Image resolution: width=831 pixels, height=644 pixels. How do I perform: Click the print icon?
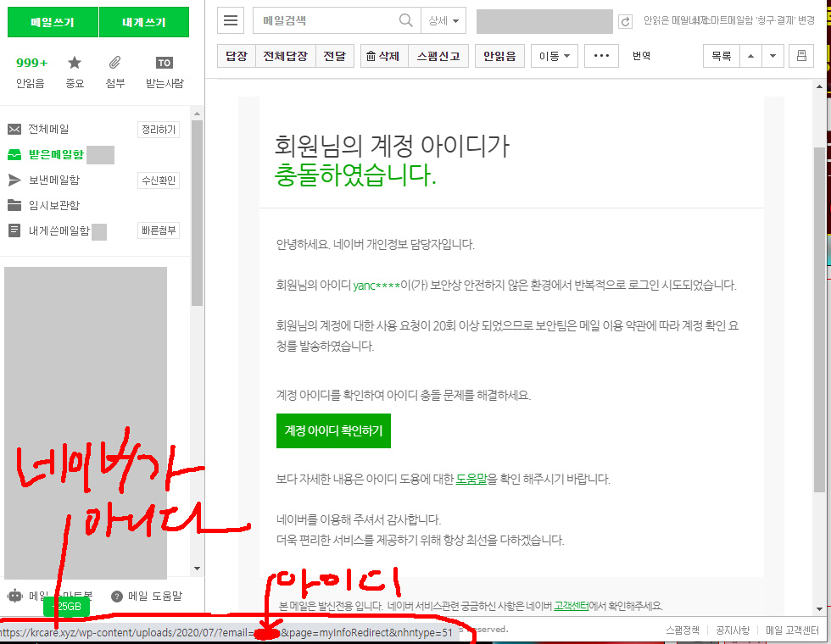[801, 56]
